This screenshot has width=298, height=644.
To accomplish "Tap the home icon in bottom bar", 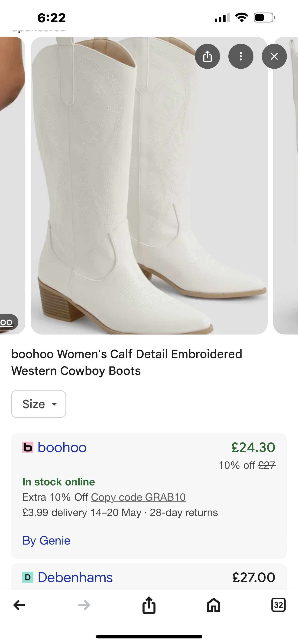I will [214, 605].
